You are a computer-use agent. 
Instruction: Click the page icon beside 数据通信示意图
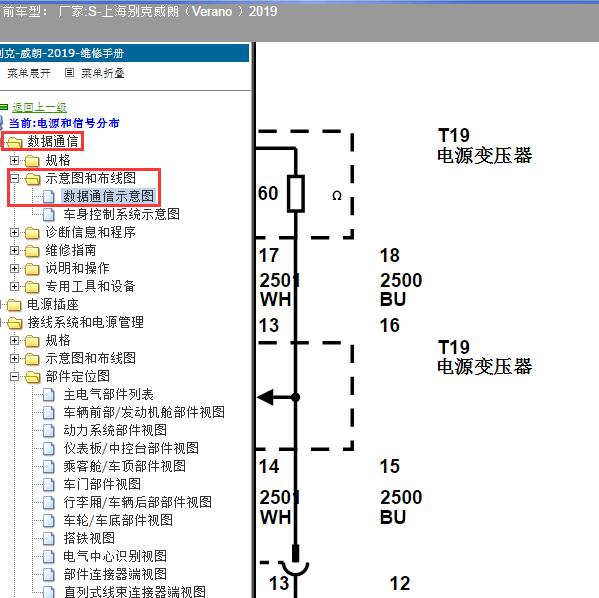(49, 196)
